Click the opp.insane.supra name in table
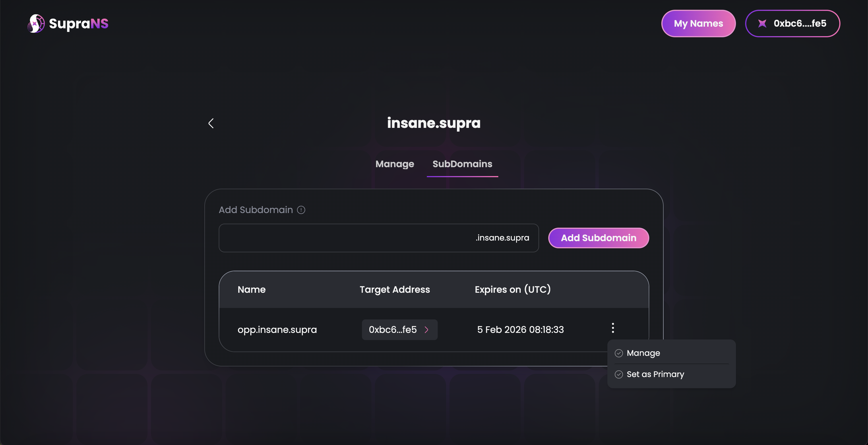Viewport: 868px width, 445px height. coord(277,330)
